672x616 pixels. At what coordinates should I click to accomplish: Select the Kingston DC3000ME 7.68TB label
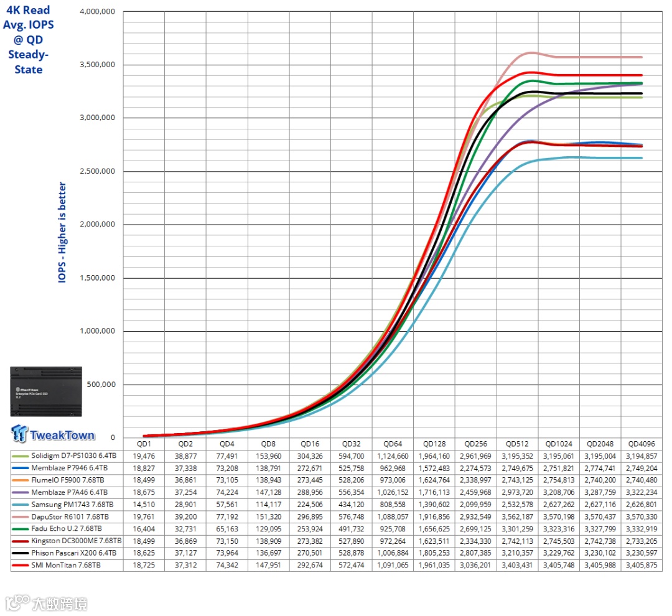[77, 541]
